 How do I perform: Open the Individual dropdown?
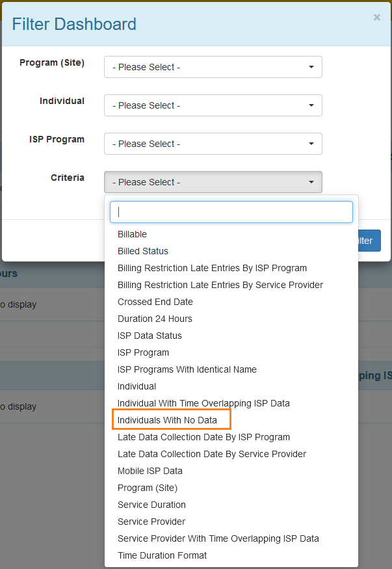point(213,105)
